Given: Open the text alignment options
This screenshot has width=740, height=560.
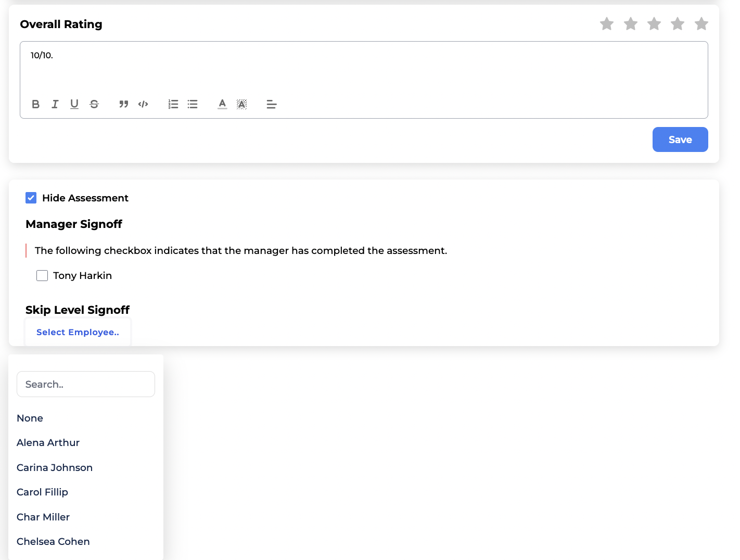Looking at the screenshot, I should pos(272,104).
